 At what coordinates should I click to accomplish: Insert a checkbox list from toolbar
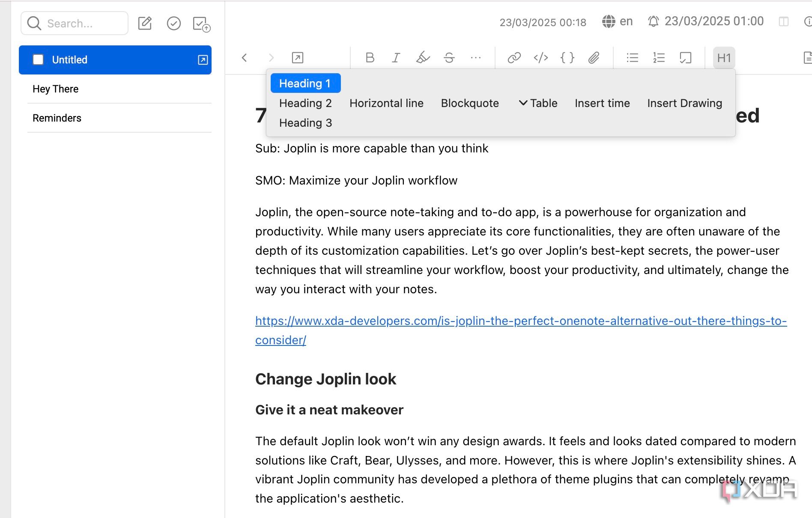(685, 57)
